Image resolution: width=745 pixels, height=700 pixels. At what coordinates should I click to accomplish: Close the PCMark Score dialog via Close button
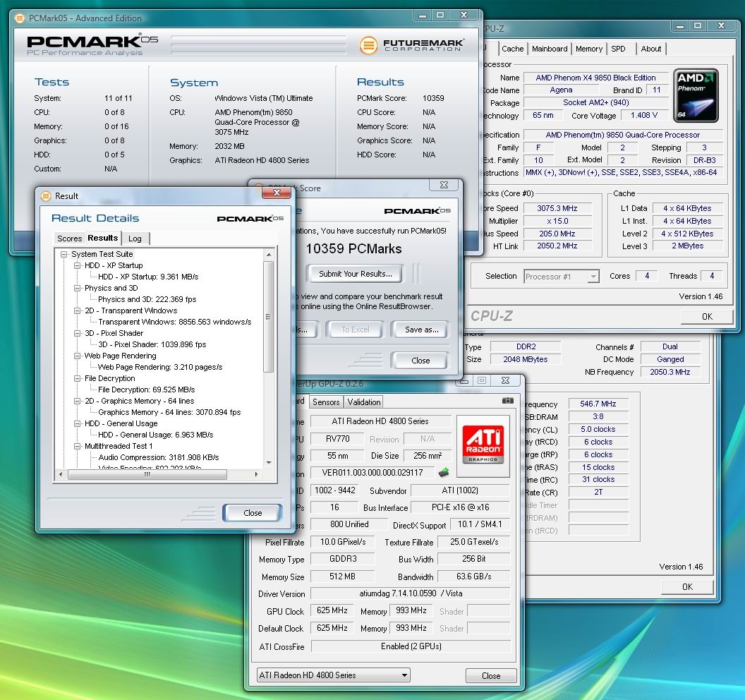(420, 361)
